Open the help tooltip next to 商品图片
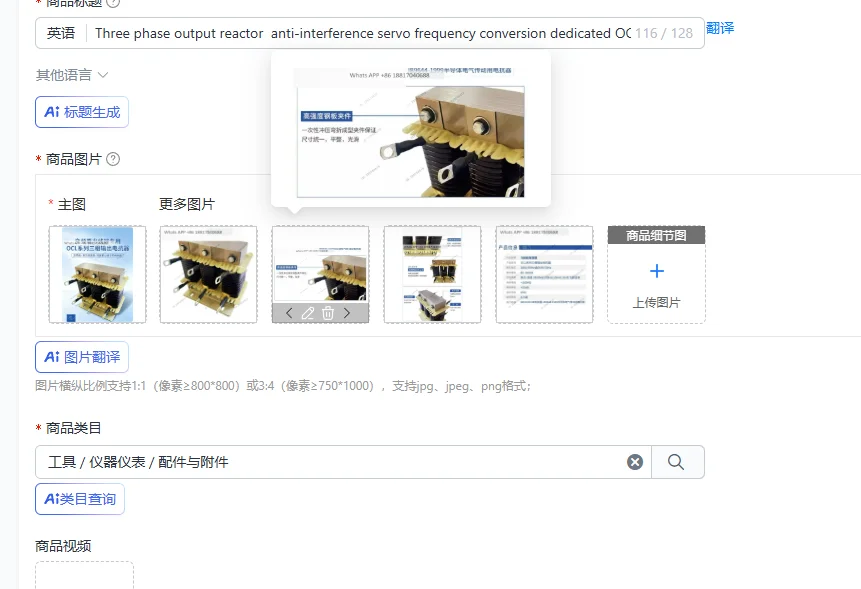The height and width of the screenshot is (589, 861). (113, 159)
